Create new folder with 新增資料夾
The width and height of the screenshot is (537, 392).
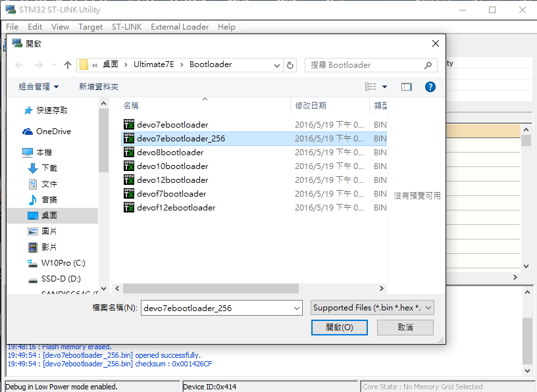click(99, 87)
